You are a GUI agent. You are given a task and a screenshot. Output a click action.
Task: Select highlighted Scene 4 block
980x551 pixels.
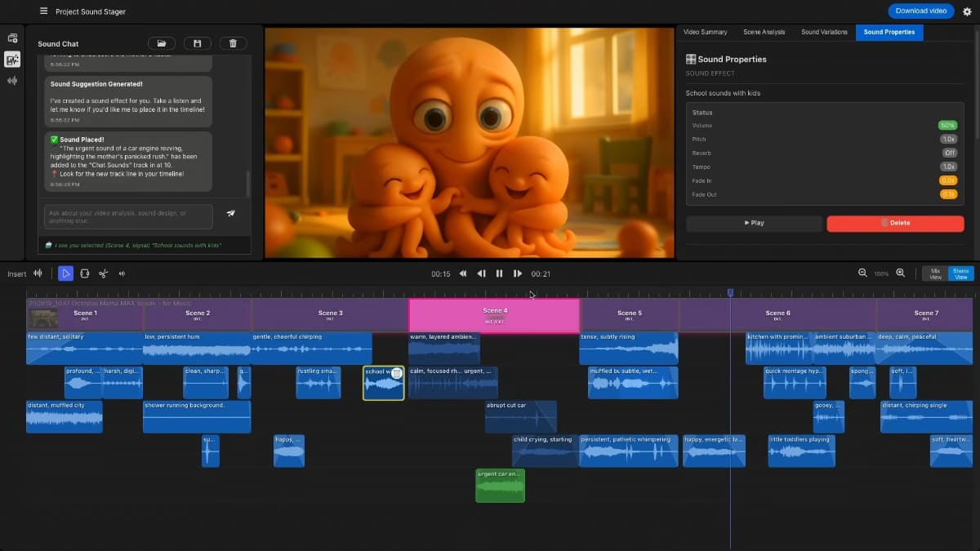pyautogui.click(x=494, y=315)
